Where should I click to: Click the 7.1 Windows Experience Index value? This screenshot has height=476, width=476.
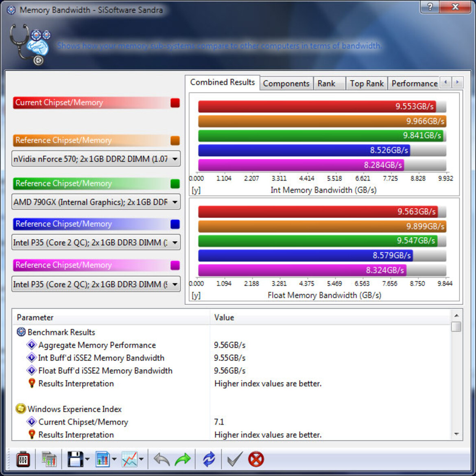219,421
